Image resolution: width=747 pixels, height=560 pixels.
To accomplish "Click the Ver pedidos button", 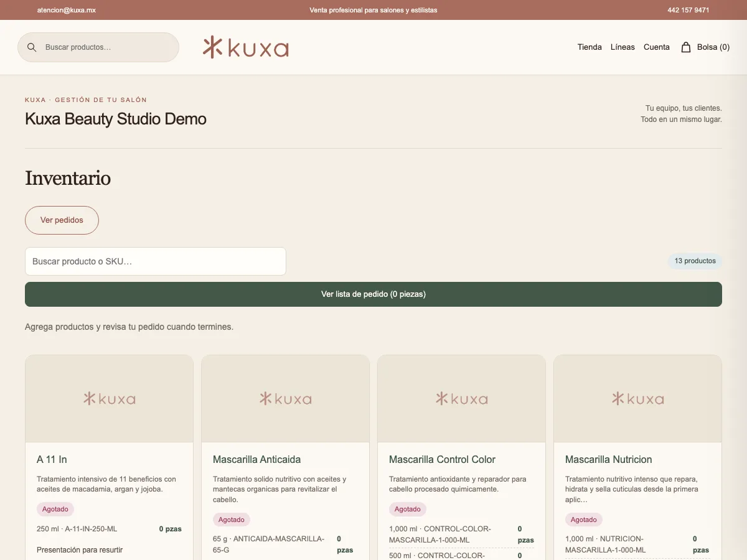I will tap(62, 220).
